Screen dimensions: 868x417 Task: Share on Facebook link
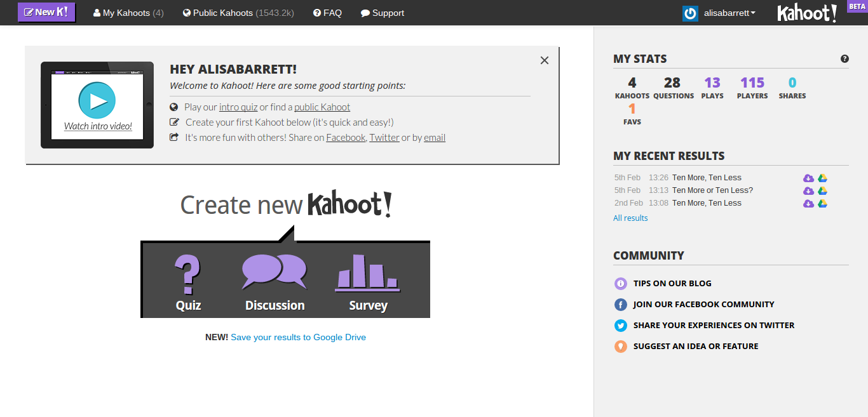point(346,138)
